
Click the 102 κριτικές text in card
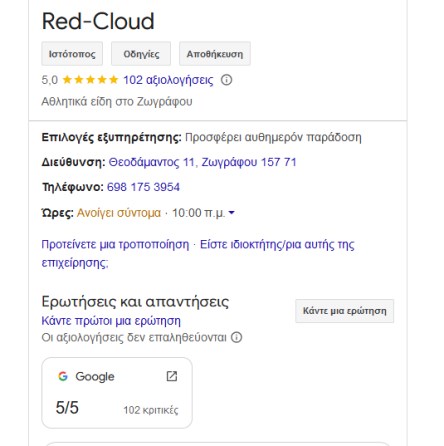point(151,410)
